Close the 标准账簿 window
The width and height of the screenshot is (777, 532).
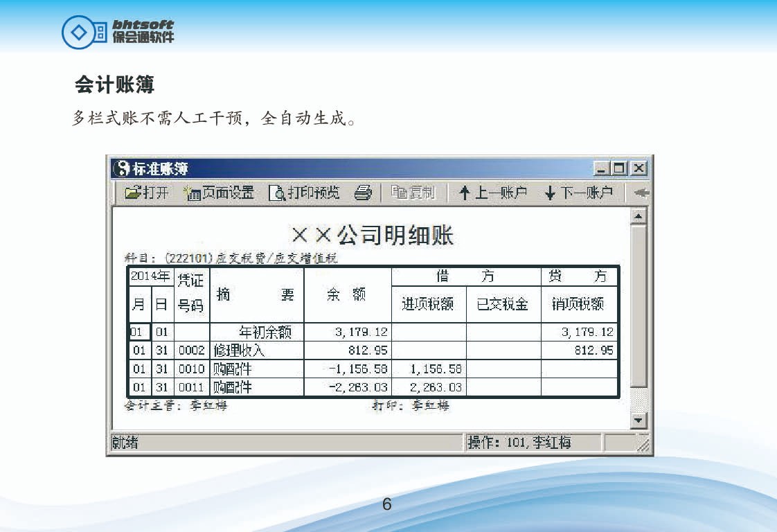tap(638, 168)
